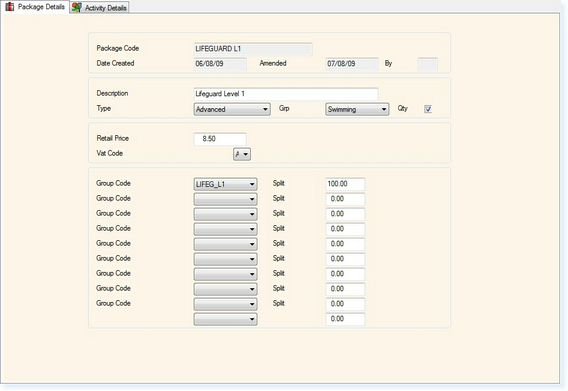Viewport: 568px width, 391px height.
Task: Open the fourth Group Code dropdown
Action: [x=226, y=229]
